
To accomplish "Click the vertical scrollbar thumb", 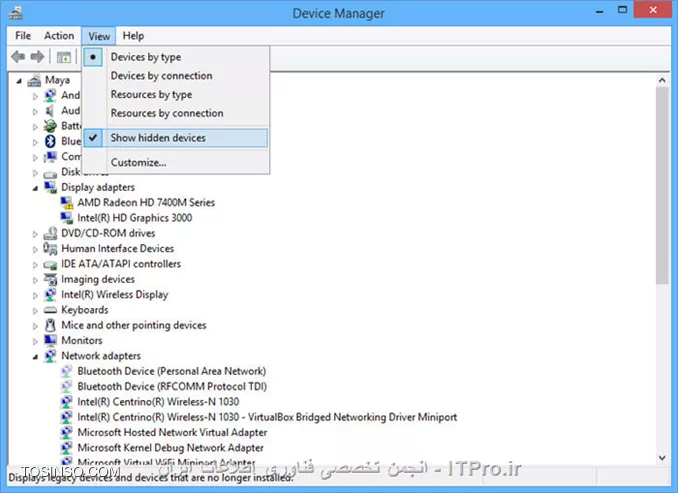I will pyautogui.click(x=662, y=186).
